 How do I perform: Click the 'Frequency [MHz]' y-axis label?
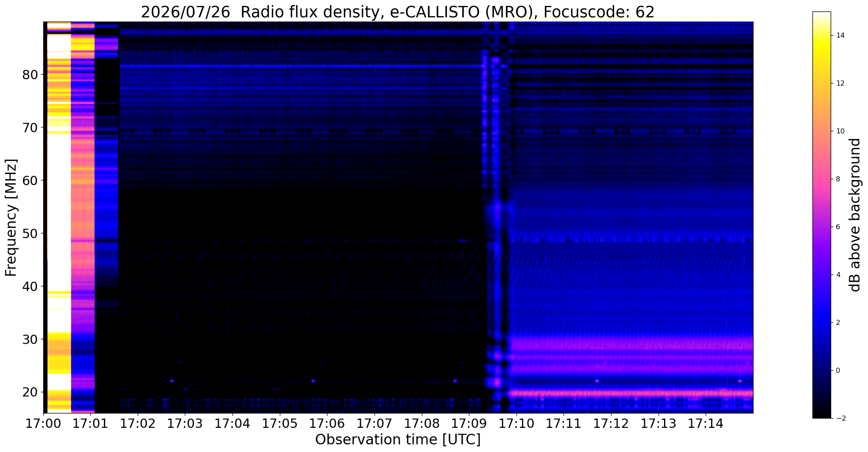[x=11, y=218]
